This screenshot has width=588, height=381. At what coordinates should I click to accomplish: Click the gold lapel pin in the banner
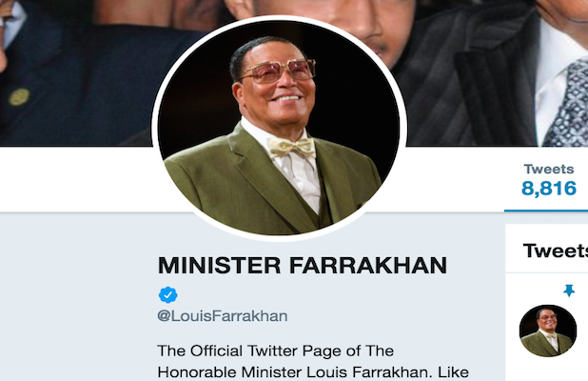coord(18,97)
